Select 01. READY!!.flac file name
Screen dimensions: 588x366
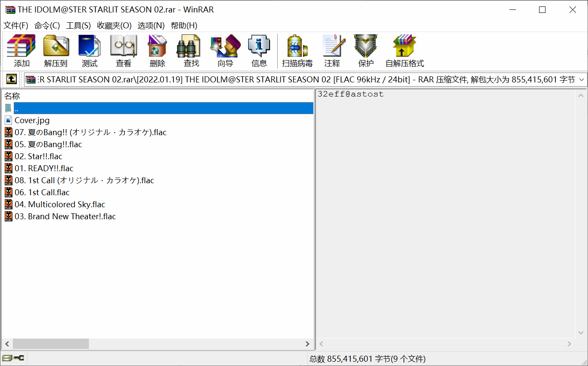44,168
